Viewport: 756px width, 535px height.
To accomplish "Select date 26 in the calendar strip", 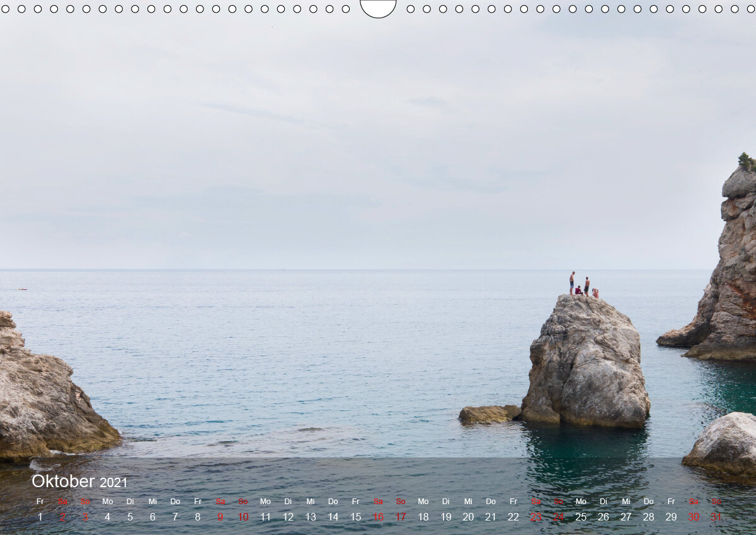I will (x=604, y=517).
